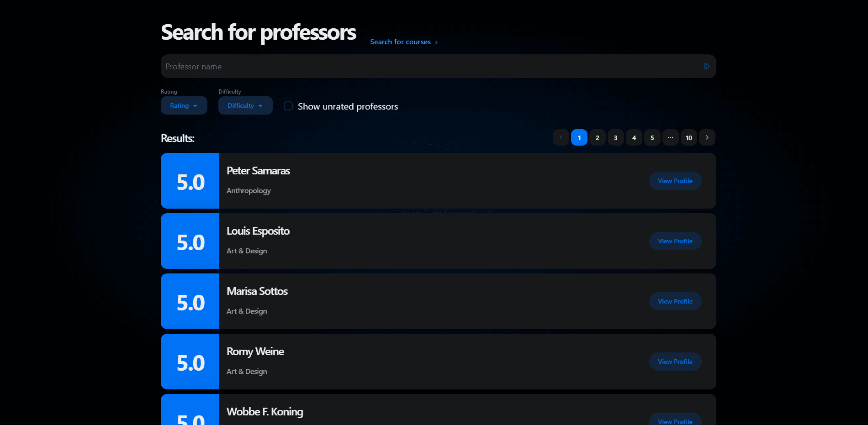Switch to results page 3
Viewport: 868px width, 425px height.
(x=615, y=137)
